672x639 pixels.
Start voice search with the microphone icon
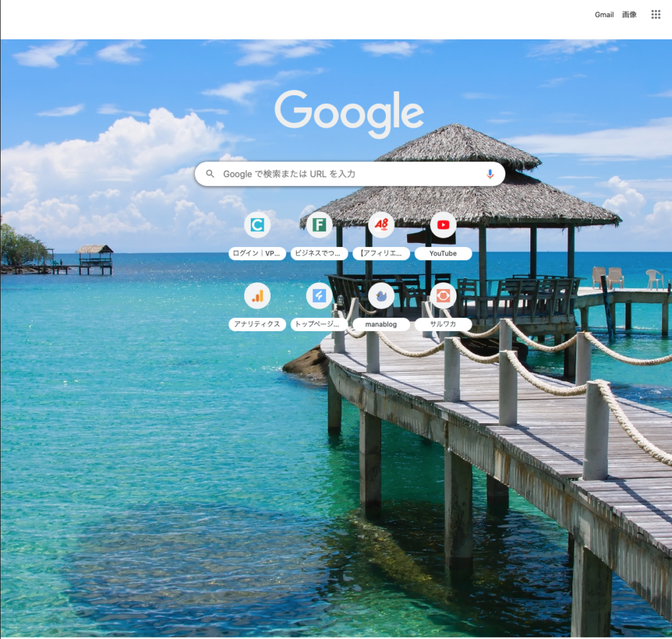(x=490, y=174)
